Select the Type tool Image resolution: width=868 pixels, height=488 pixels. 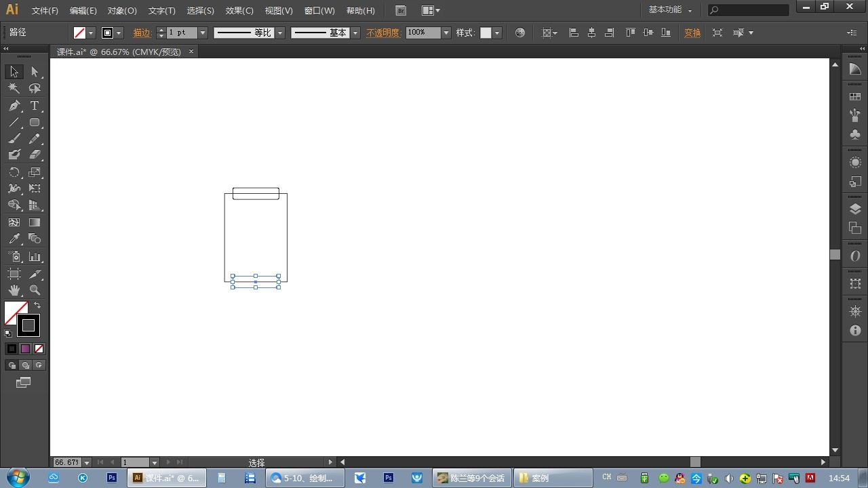35,106
